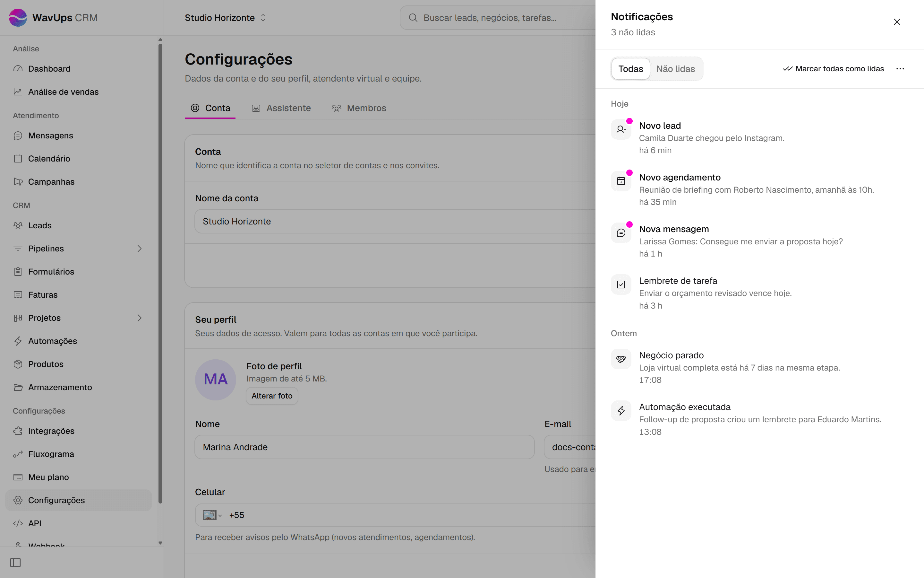Open Integrações settings

click(x=79, y=431)
